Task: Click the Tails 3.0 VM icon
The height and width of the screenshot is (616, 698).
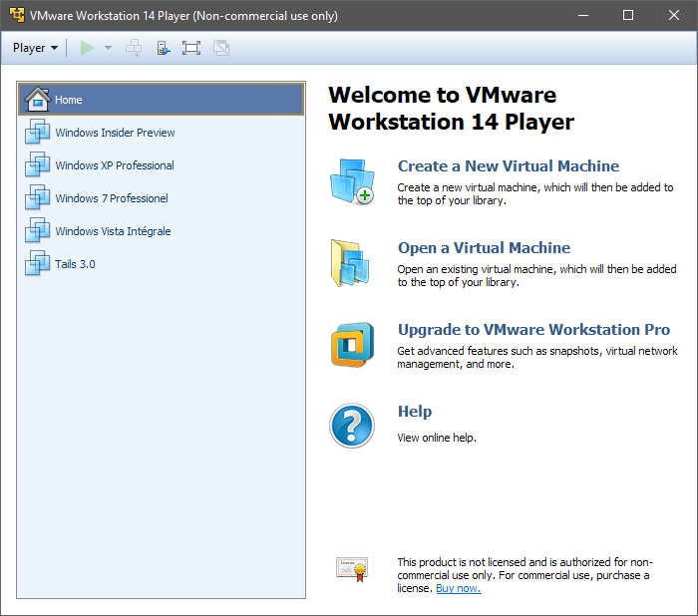Action: (38, 263)
